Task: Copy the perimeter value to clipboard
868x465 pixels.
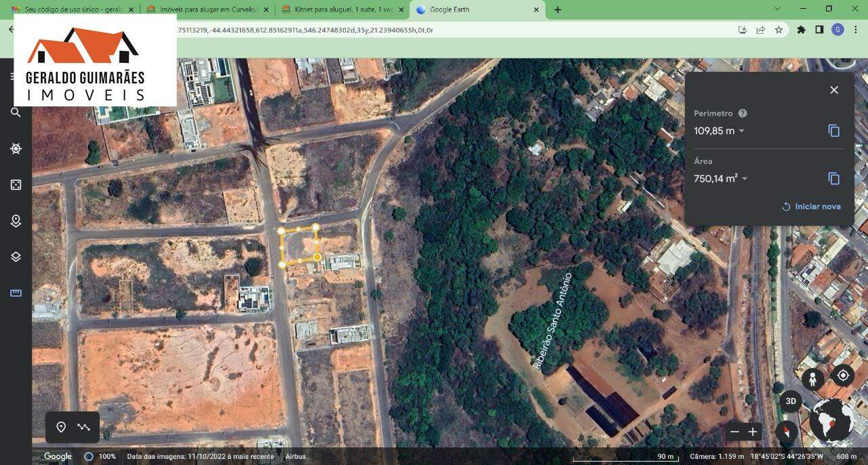Action: pos(833,131)
